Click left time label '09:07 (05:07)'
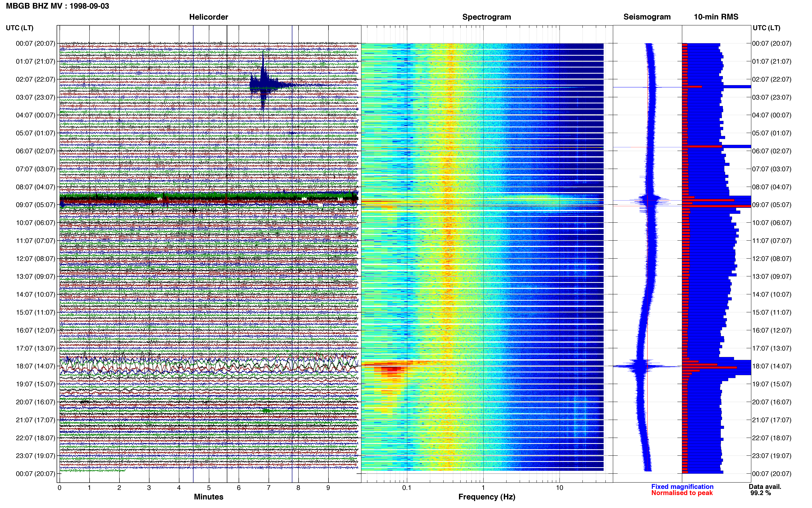Viewport: 812px width, 508px height. coord(35,205)
